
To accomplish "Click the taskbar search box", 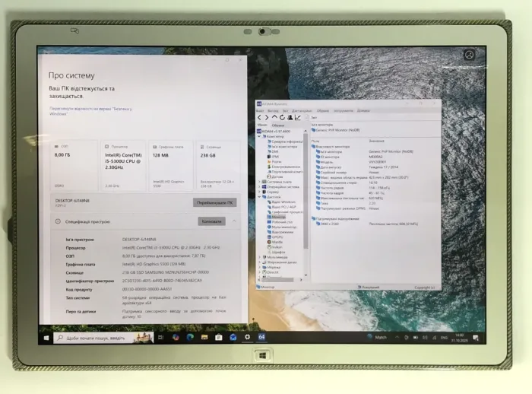I will click(103, 338).
